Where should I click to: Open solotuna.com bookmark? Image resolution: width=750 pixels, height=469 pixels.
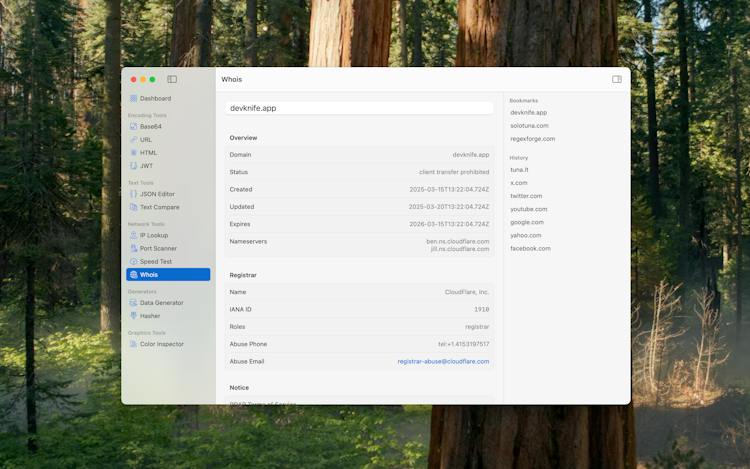529,126
